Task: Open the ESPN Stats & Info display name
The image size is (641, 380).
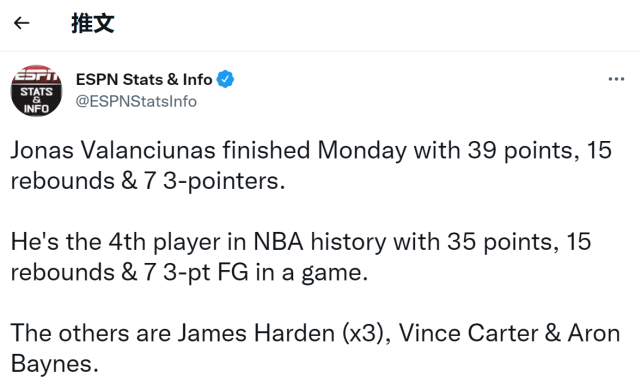Action: coord(144,79)
